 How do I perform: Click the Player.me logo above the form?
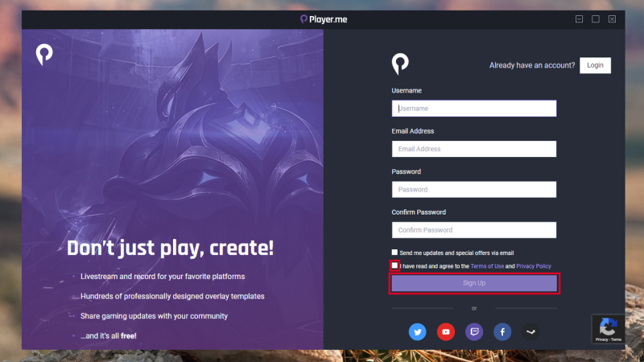coord(400,64)
